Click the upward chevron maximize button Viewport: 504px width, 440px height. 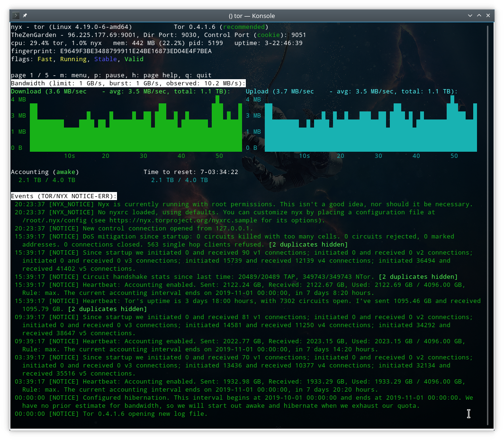[479, 16]
